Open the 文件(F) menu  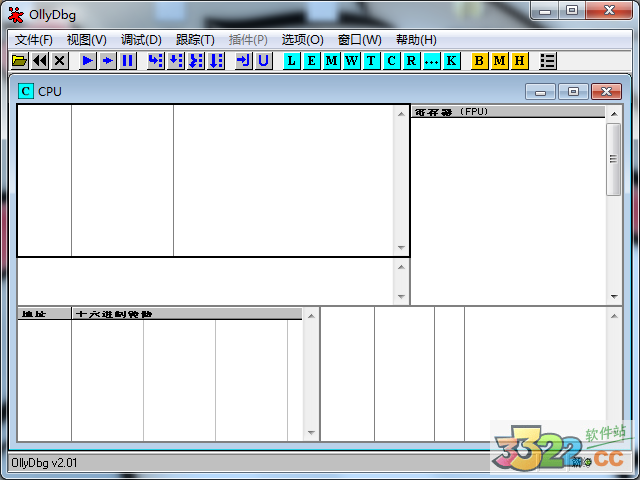click(x=34, y=40)
